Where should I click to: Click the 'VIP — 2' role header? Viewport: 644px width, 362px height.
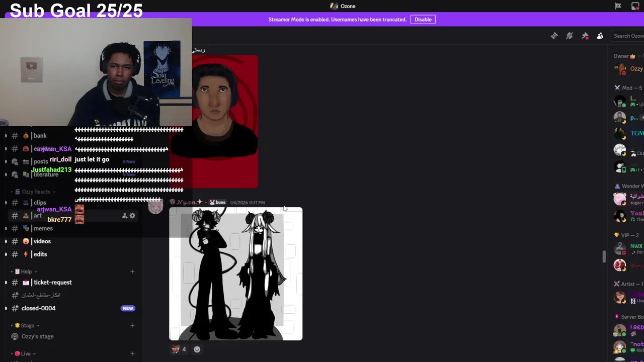pos(626,235)
